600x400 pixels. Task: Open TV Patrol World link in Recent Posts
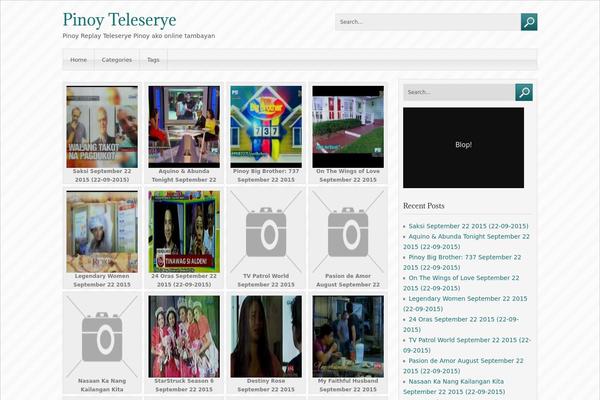[x=467, y=345]
